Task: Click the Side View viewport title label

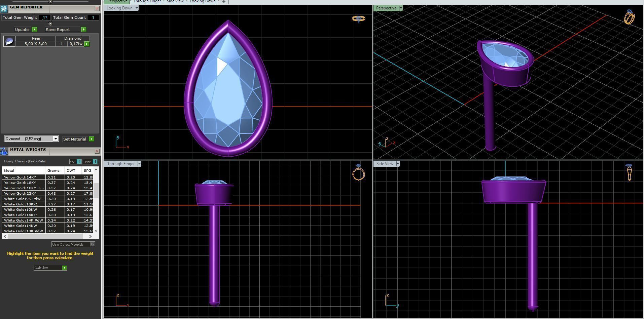Action: [385, 164]
